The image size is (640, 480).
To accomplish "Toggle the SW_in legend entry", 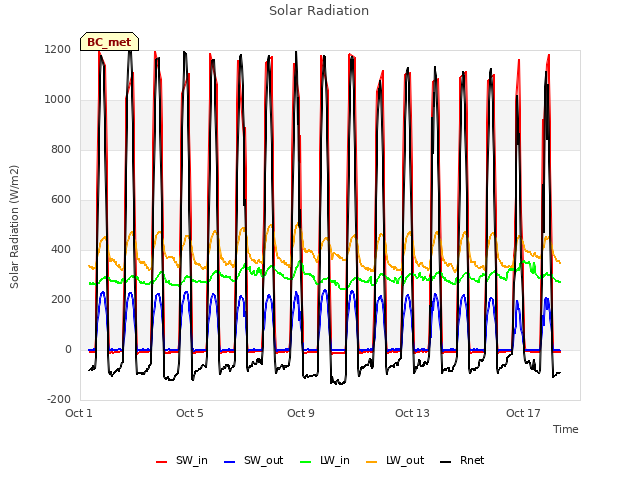I will (182, 461).
